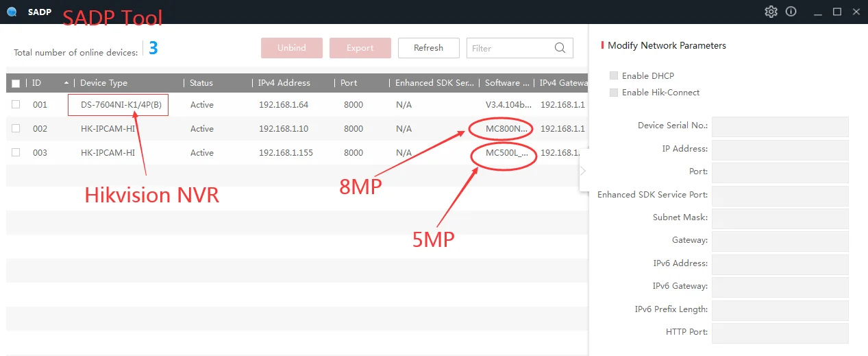Click the IPv6 Prefix Length field
The image size is (868, 356).
tap(780, 310)
